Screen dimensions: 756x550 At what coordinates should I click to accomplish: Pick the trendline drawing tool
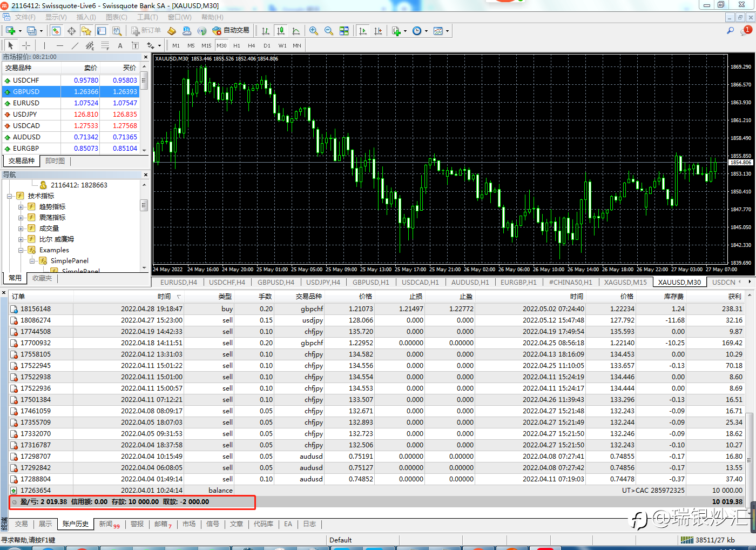[x=75, y=45]
